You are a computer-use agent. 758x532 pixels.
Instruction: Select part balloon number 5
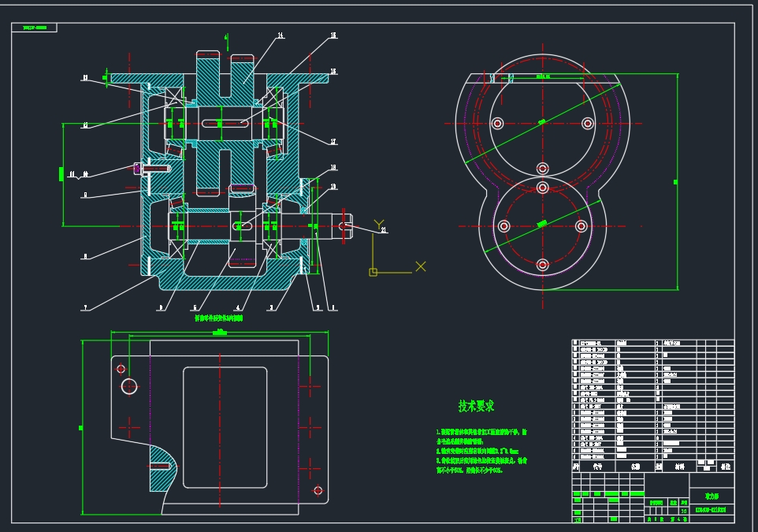point(195,307)
